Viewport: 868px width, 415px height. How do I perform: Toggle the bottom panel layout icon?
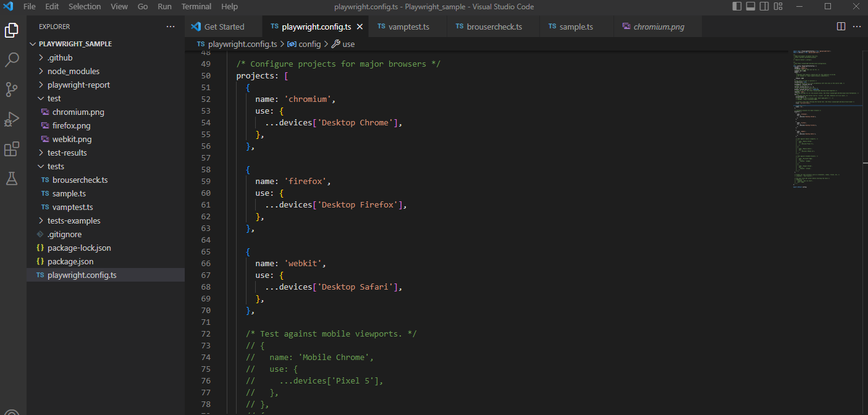(x=751, y=7)
